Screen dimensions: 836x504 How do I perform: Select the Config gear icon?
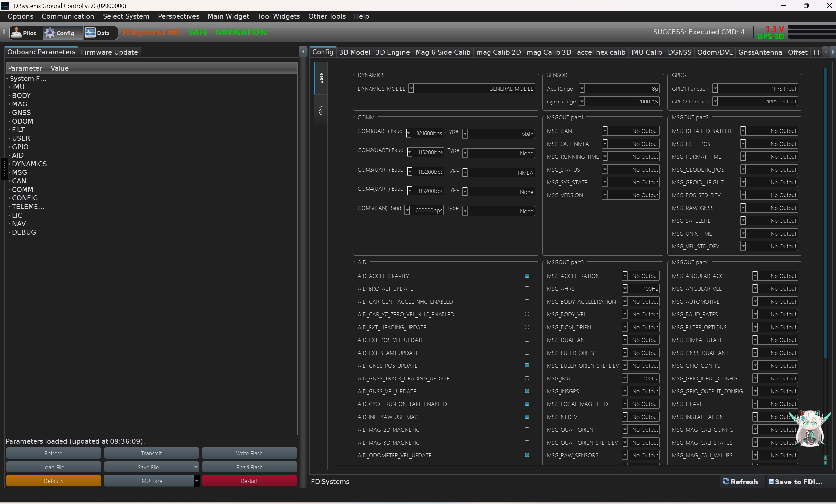click(x=50, y=33)
